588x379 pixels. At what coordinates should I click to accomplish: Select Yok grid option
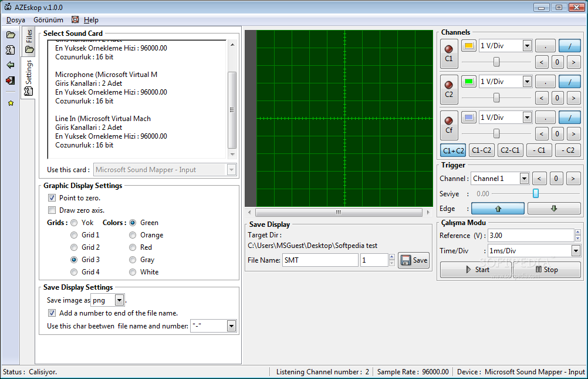tap(74, 223)
